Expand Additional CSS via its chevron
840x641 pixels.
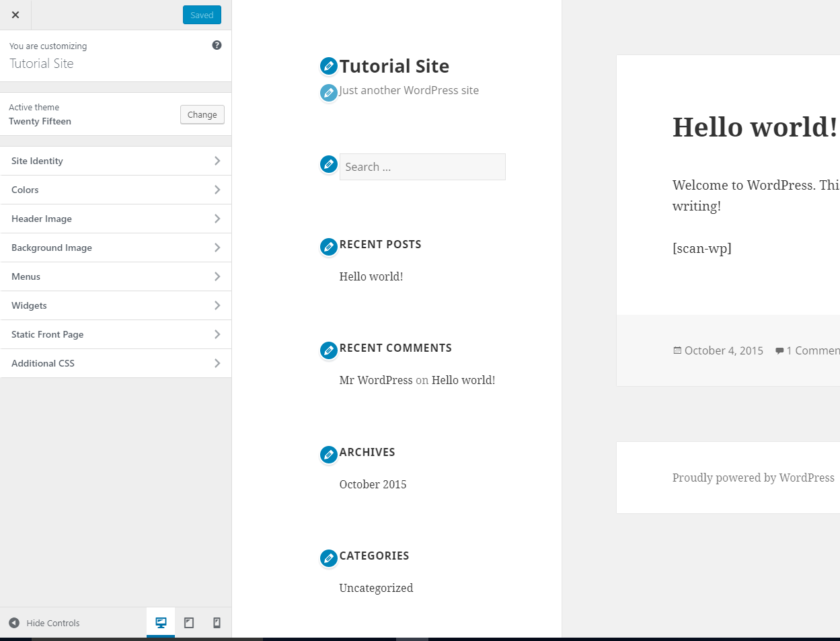pos(217,363)
